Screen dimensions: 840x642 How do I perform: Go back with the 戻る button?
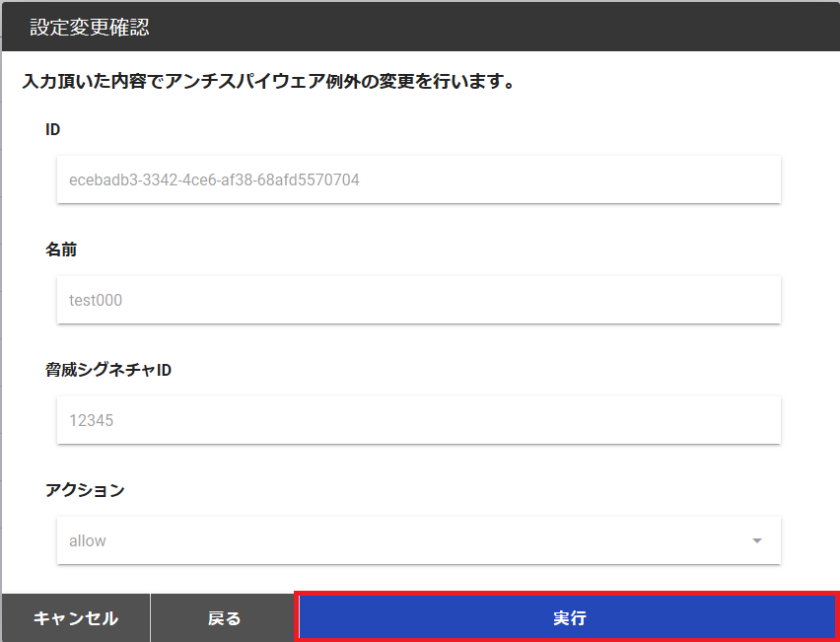pos(224,618)
